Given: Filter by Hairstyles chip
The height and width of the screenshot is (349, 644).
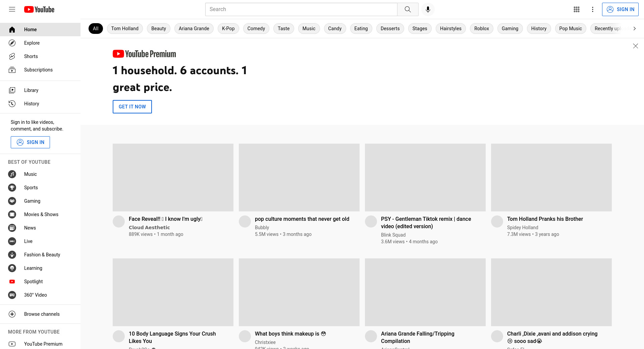Looking at the screenshot, I should (x=451, y=29).
